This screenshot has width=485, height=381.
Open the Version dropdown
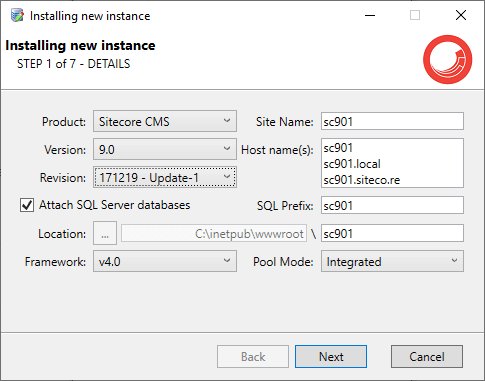(x=165, y=149)
